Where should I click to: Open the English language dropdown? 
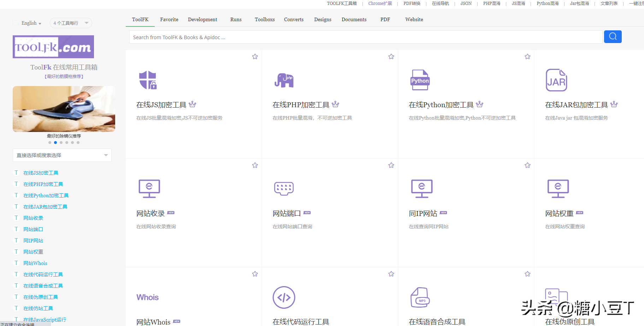(x=31, y=23)
